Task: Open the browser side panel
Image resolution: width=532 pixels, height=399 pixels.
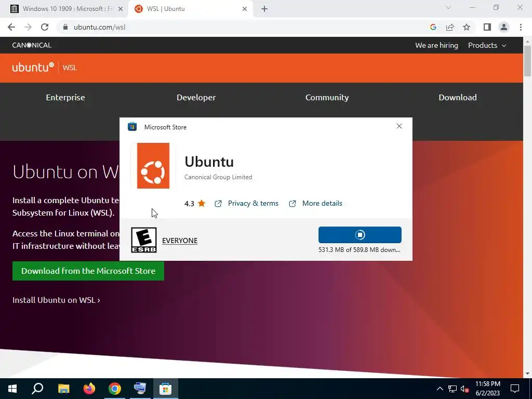Action: click(x=487, y=27)
